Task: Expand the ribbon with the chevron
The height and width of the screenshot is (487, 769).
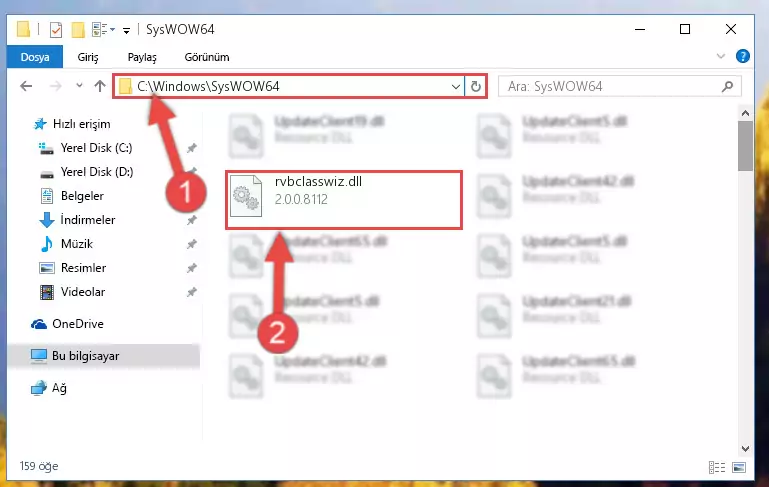Action: coord(720,56)
